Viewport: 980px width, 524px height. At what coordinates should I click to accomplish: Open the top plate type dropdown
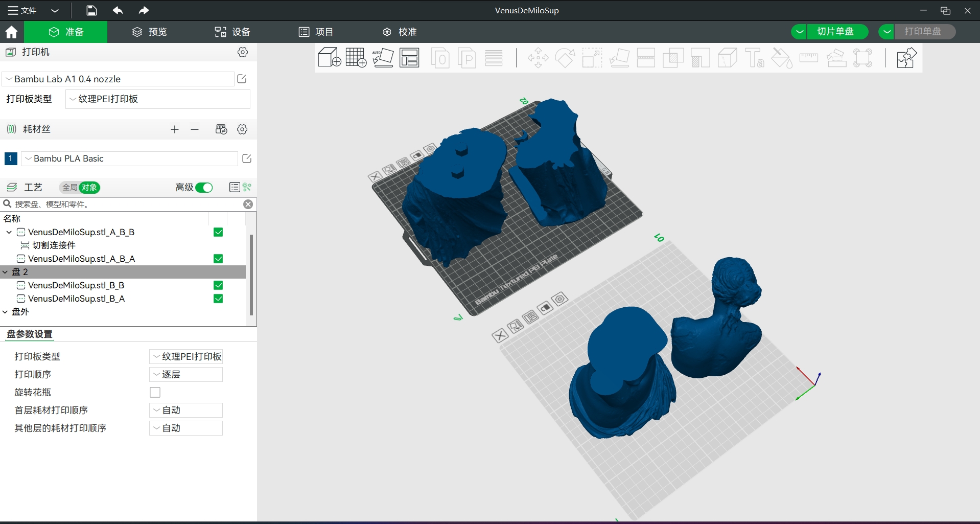point(158,99)
